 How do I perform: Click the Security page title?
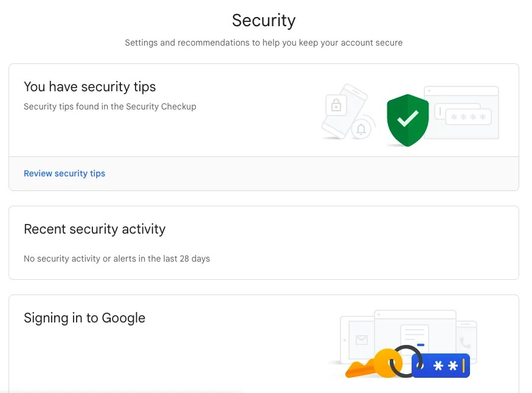pyautogui.click(x=263, y=20)
